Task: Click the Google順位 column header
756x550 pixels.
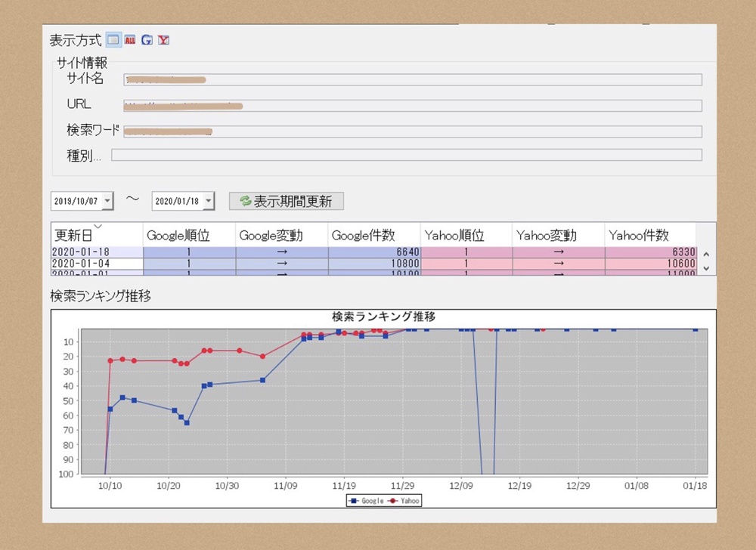Action: [x=189, y=235]
